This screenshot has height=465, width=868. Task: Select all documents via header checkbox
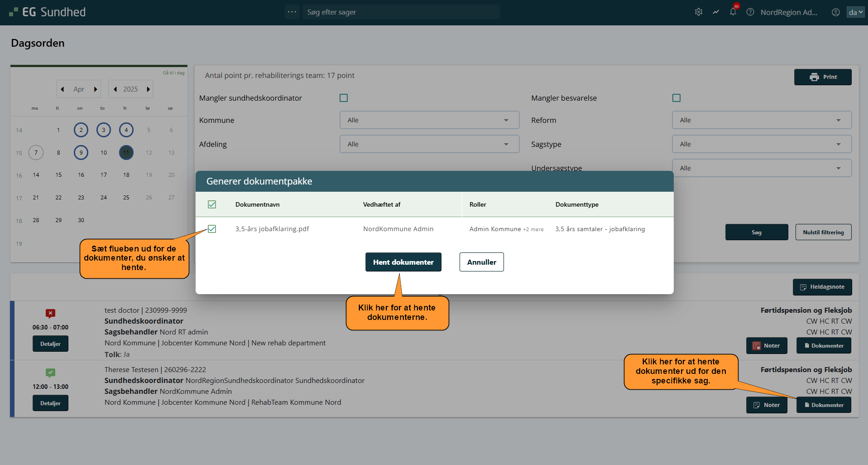pyautogui.click(x=212, y=204)
